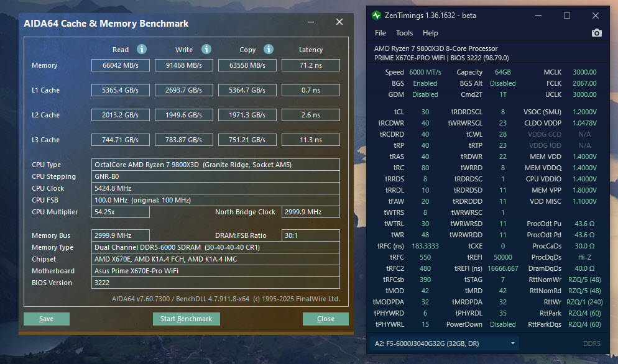Click L2 Cache write value 1949.6 GB/s
The image size is (618, 364).
click(184, 115)
